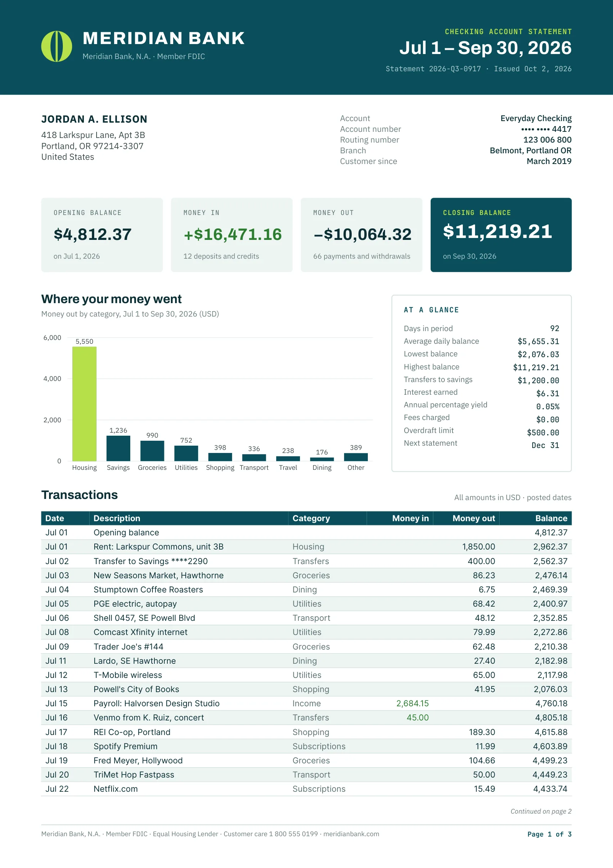Click the Where your money went heading
613x868 pixels.
pos(111,299)
